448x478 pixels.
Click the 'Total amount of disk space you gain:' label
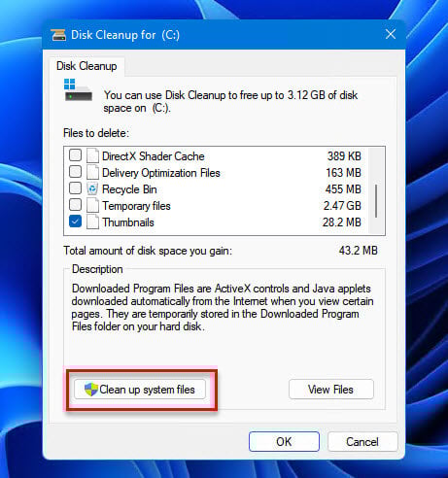click(x=148, y=251)
